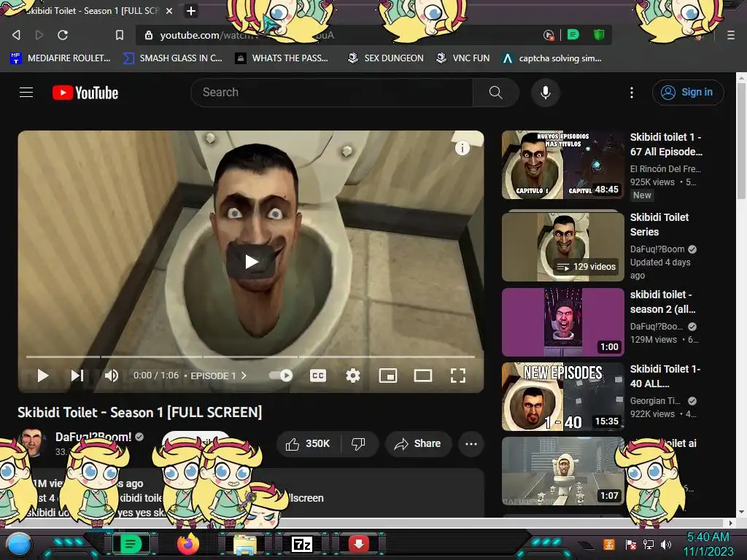Play the video with the large center button
Screen dimensions: 747x560
(251, 262)
